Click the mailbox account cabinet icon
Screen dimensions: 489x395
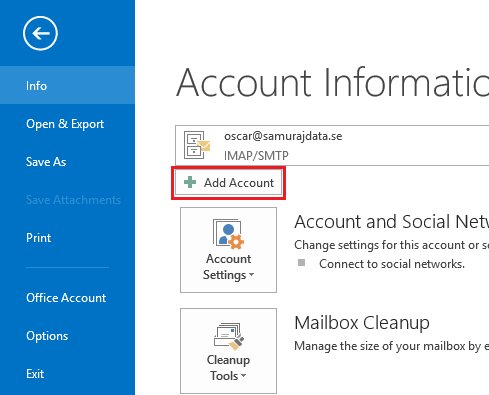point(197,145)
